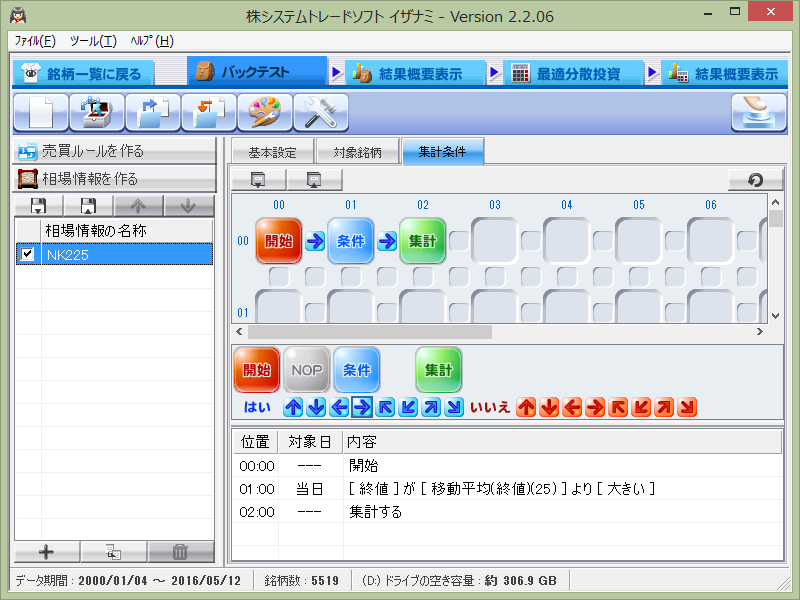The height and width of the screenshot is (600, 800).
Task: Select the blue 条件 block in palette
Action: pos(357,369)
